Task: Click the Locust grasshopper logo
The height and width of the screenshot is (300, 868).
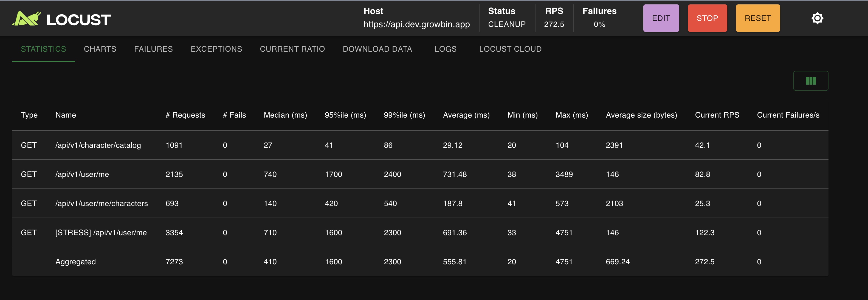Action: 27,19
